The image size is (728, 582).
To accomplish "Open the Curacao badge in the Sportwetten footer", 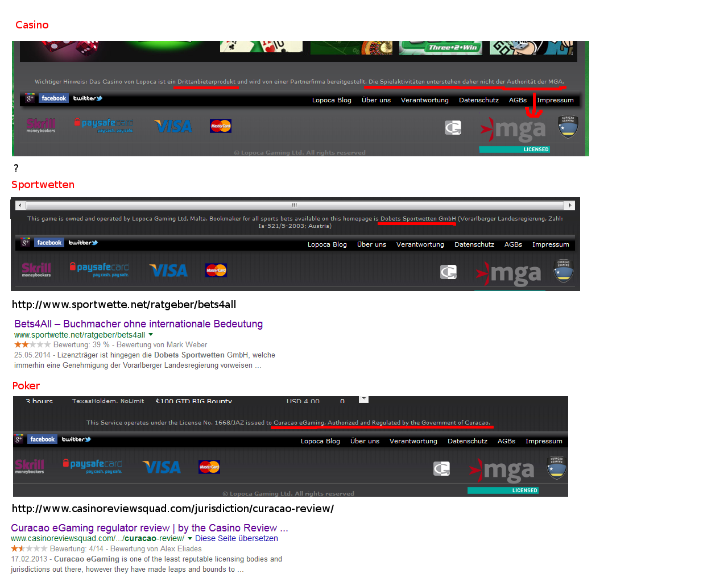I will click(x=564, y=271).
